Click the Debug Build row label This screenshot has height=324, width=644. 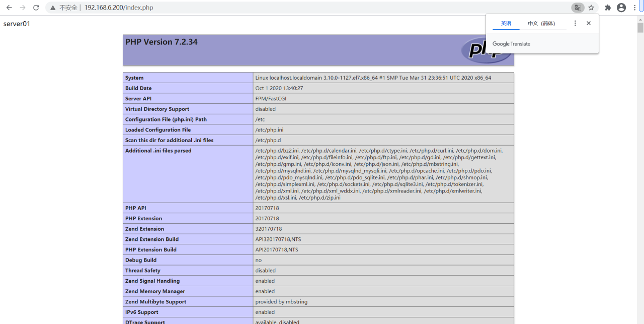point(141,260)
